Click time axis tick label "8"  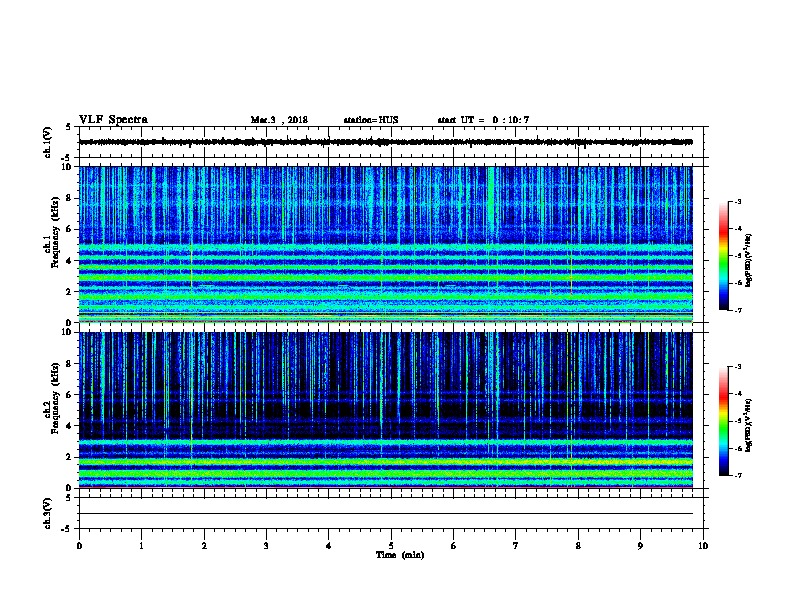click(578, 546)
